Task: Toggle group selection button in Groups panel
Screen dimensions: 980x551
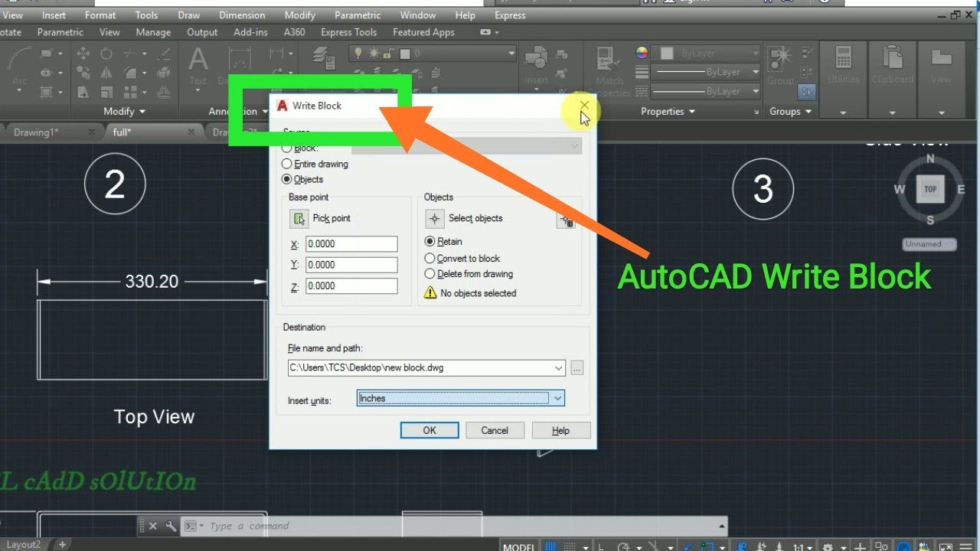Action: point(806,92)
